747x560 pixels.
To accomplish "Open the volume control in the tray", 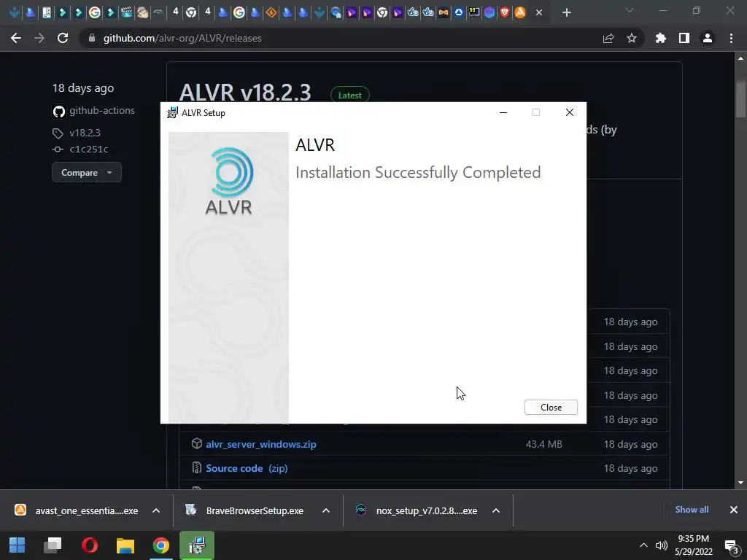I will (661, 545).
